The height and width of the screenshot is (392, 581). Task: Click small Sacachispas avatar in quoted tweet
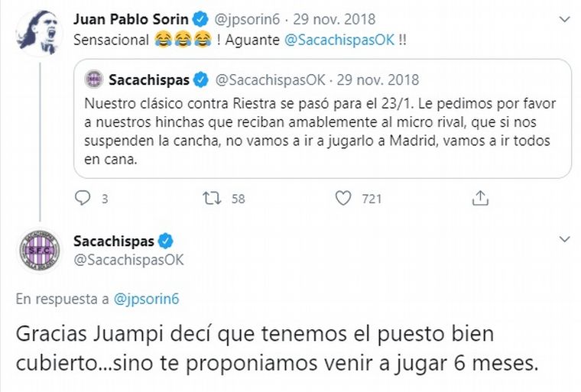[x=94, y=79]
